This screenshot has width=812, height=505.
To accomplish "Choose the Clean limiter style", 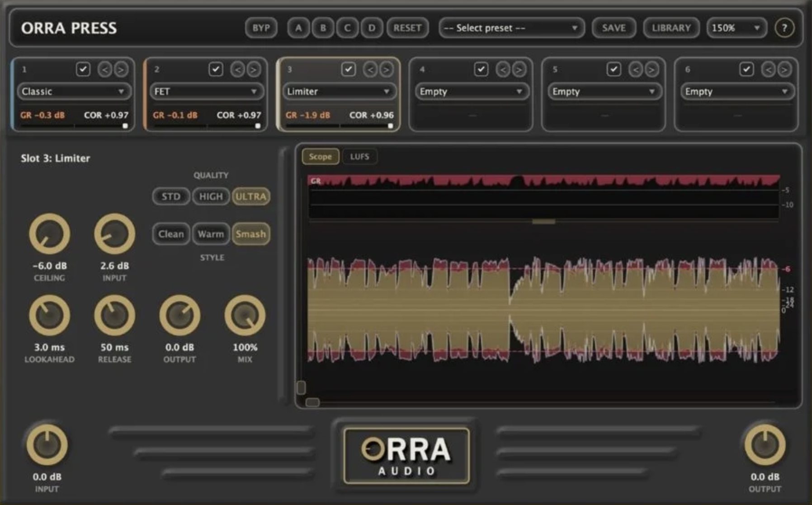I will click(x=171, y=234).
